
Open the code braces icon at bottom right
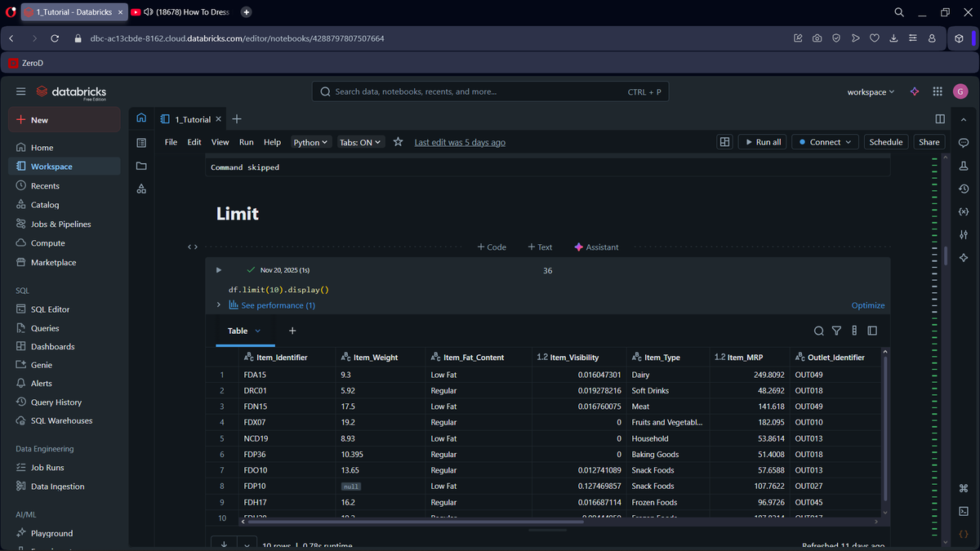[x=964, y=534]
